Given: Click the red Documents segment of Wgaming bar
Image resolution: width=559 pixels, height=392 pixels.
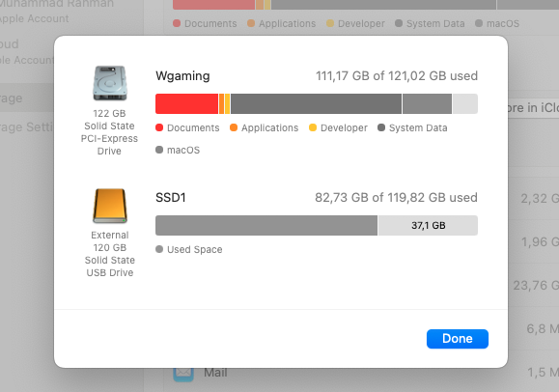Looking at the screenshot, I should [x=186, y=104].
